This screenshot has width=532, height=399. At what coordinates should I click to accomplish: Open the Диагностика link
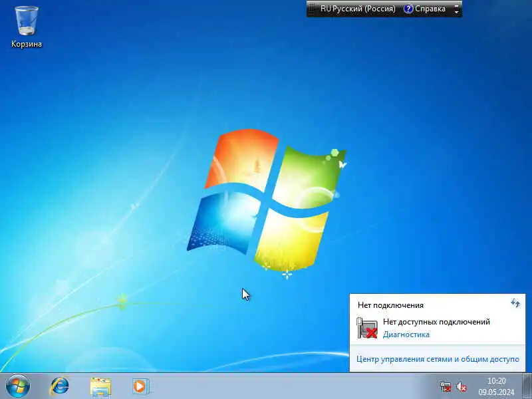pos(406,334)
